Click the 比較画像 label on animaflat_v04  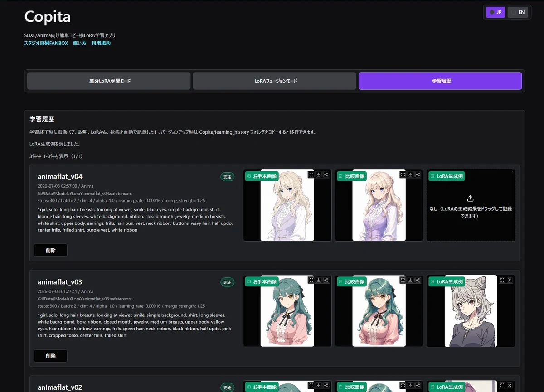[x=351, y=176]
